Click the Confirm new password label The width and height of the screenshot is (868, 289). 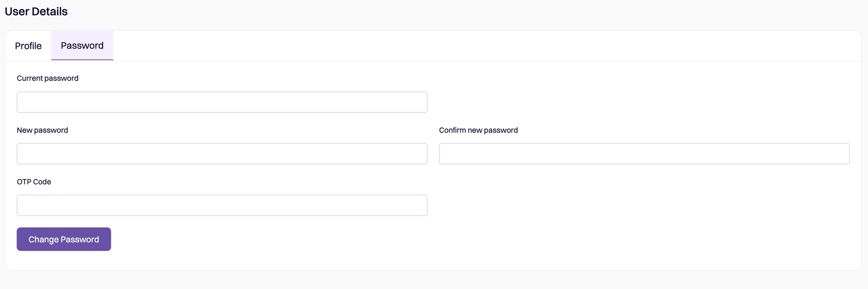pos(478,130)
